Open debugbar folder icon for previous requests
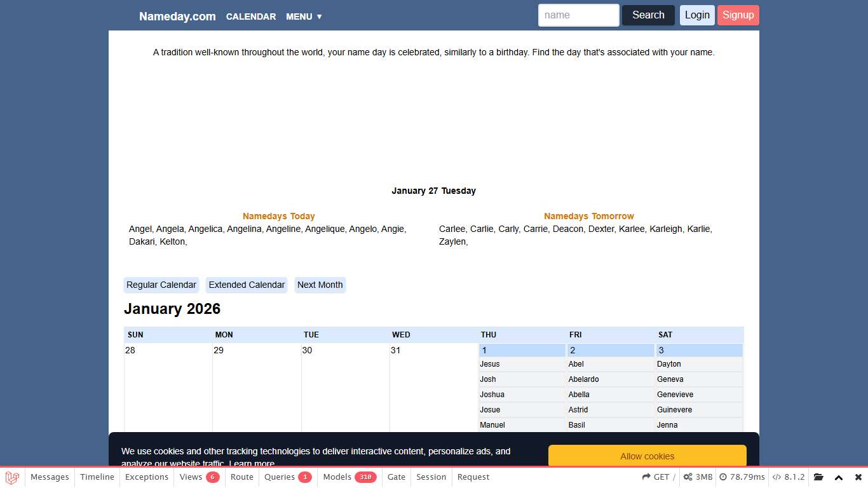Screen dimensions: 868x488 [818, 477]
